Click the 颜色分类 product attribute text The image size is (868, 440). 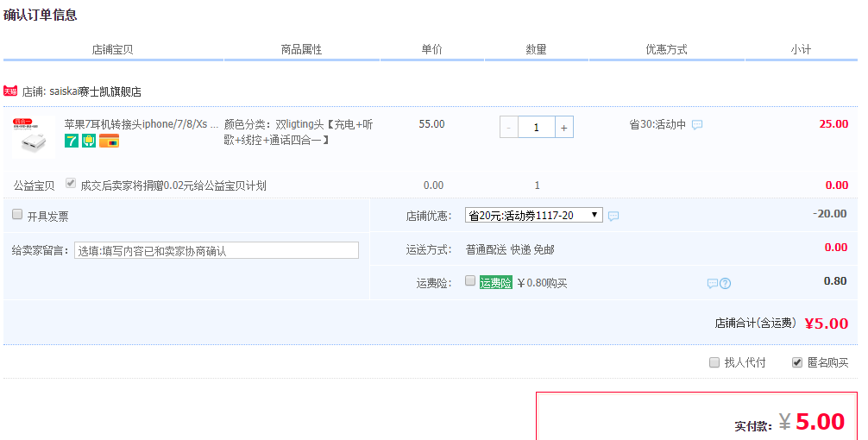click(299, 132)
